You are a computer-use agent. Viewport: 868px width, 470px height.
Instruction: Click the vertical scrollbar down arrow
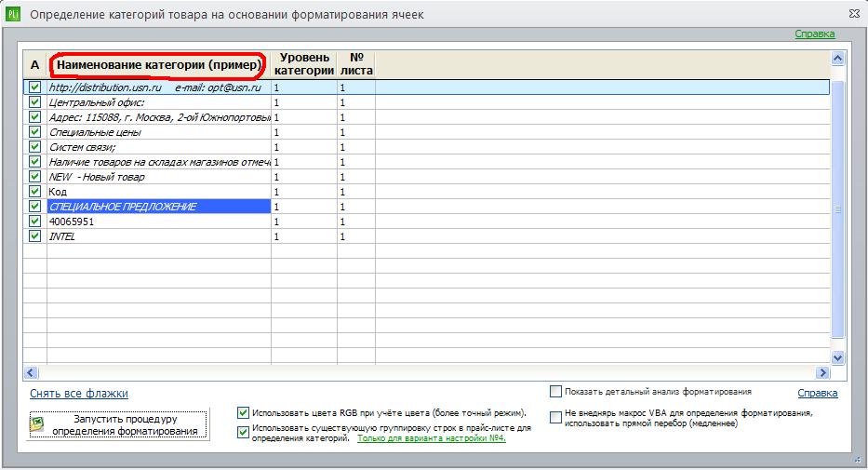[x=837, y=357]
